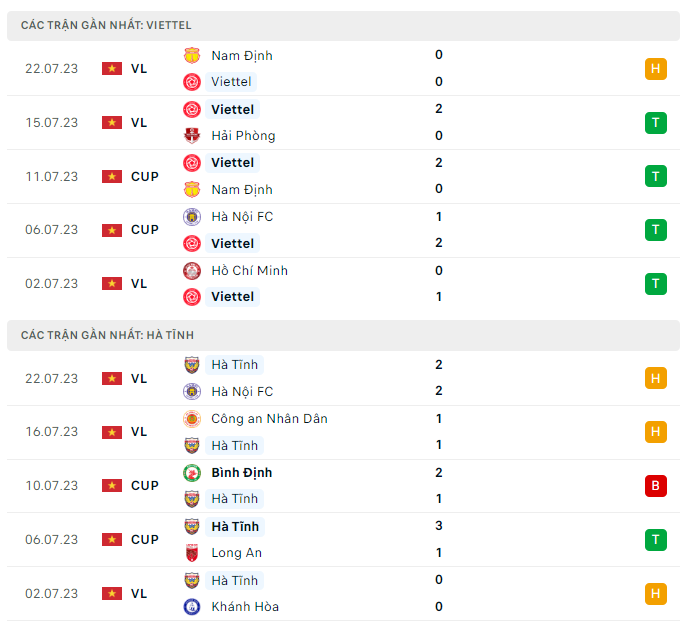The height and width of the screenshot is (629, 688).
Task: Click green T badge for Hà Tĩnh–Long An
Action: tap(656, 540)
